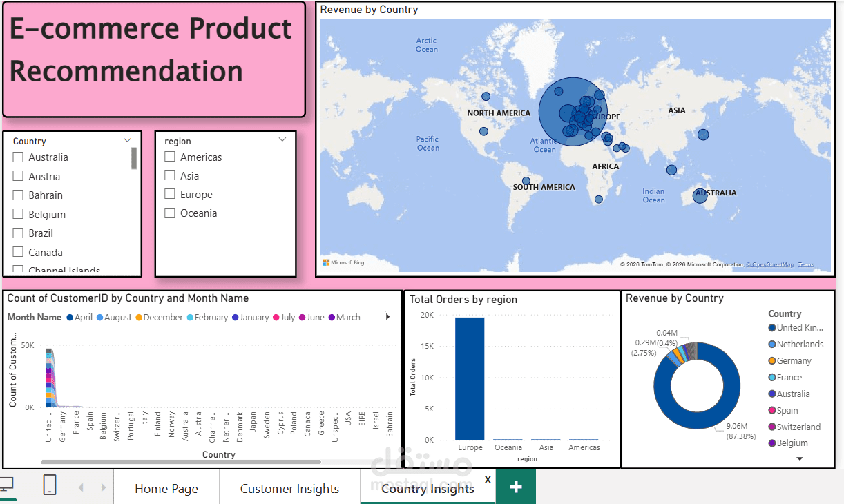Switch to desktop layout view icon

pos(6,484)
